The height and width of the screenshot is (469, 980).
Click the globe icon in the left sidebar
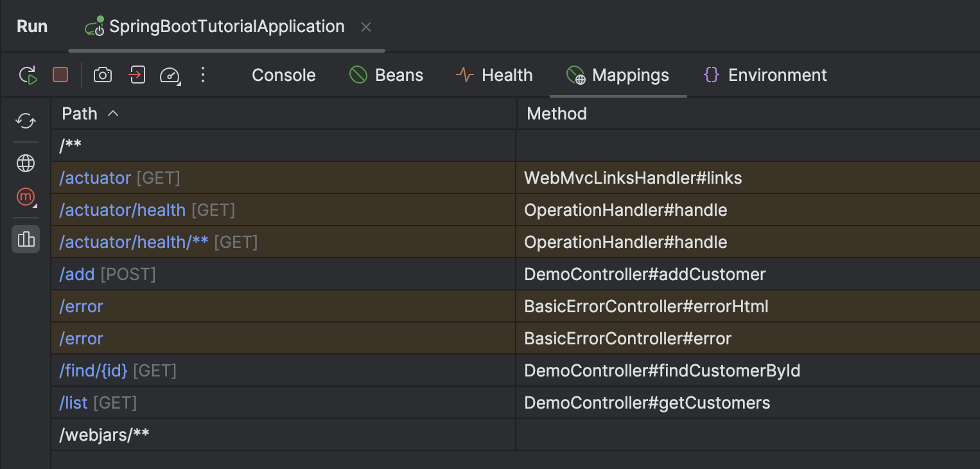pyautogui.click(x=25, y=163)
